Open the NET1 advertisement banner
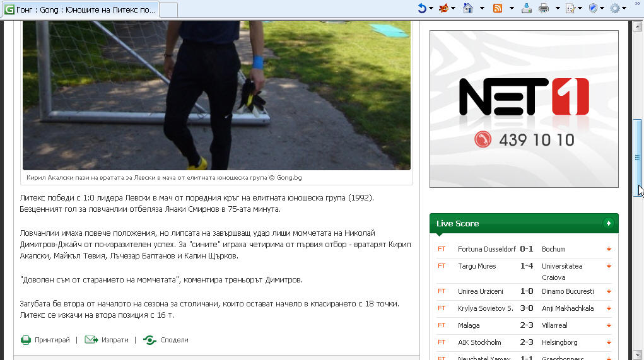 click(x=524, y=109)
